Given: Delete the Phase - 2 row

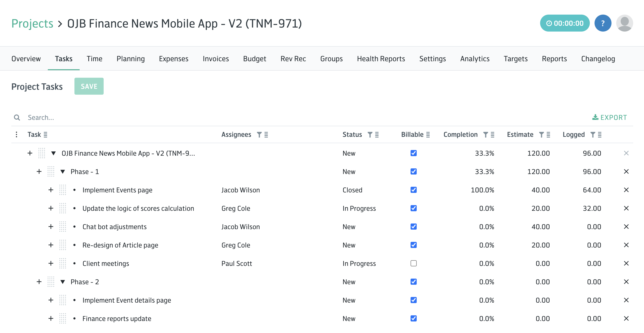Looking at the screenshot, I should click(x=626, y=282).
